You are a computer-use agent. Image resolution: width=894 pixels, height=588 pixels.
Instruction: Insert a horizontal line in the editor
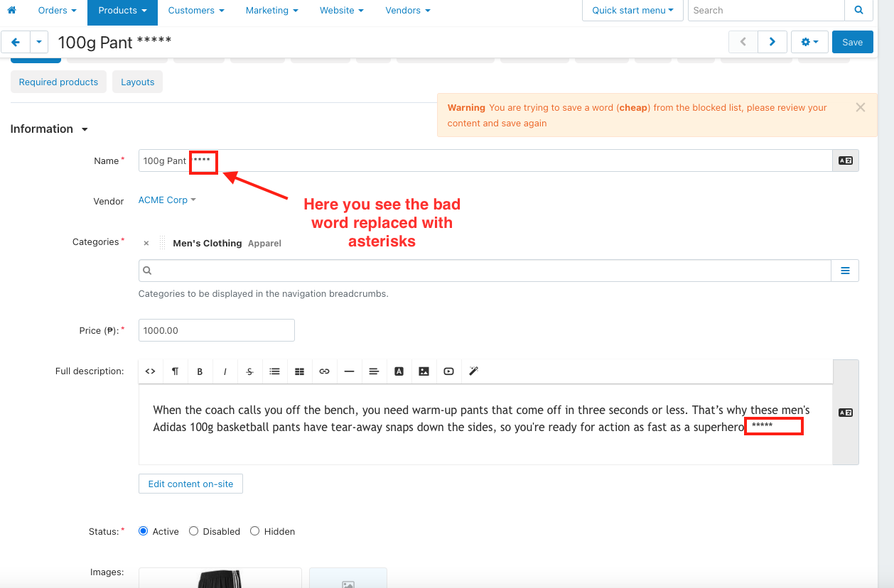[349, 371]
